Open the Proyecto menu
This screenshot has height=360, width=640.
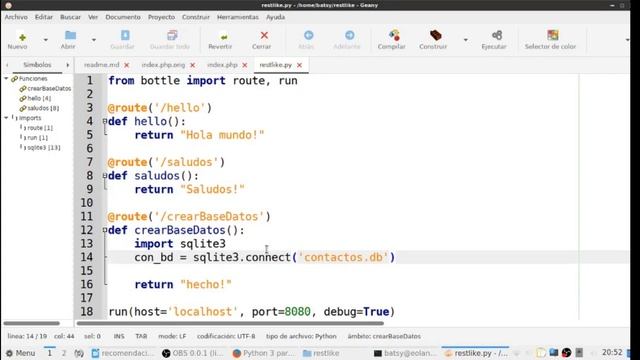point(161,17)
